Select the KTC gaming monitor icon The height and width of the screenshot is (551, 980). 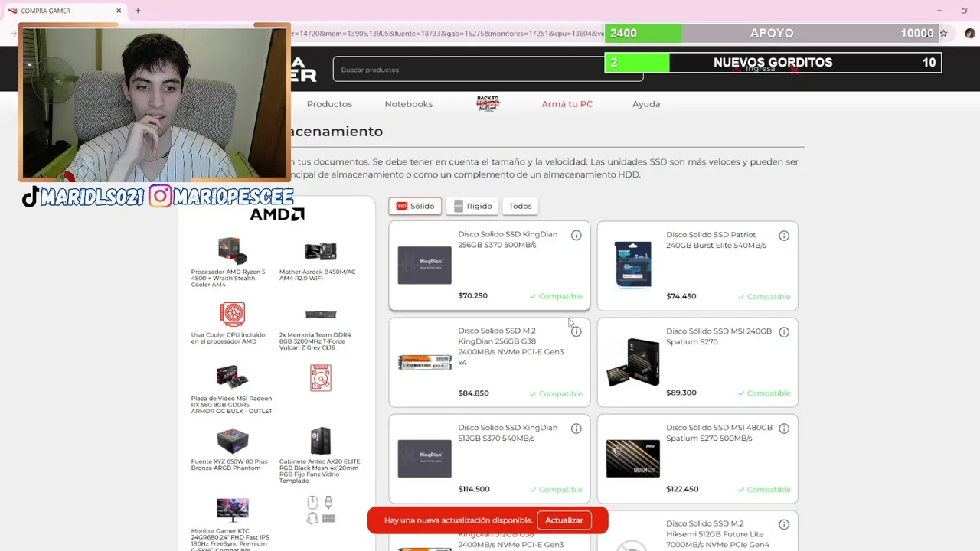coord(232,510)
